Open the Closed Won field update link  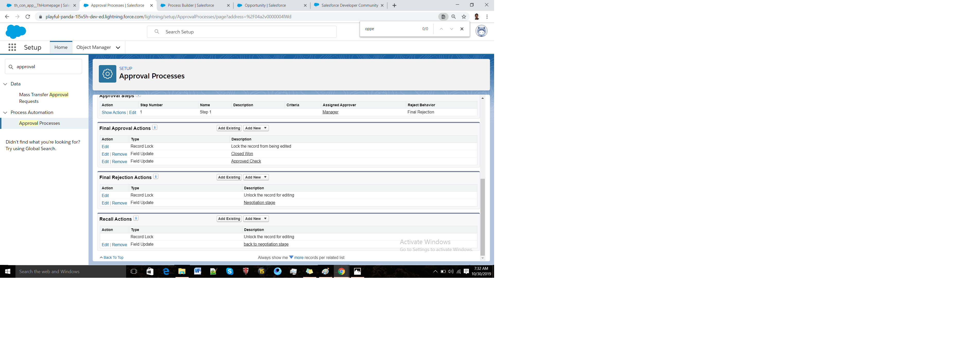point(242,154)
